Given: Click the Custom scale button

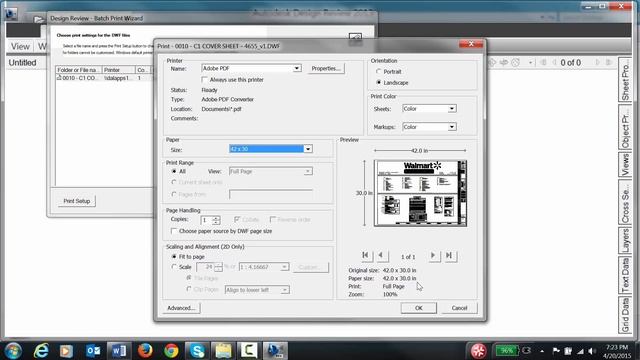Looking at the screenshot, I should point(310,267).
